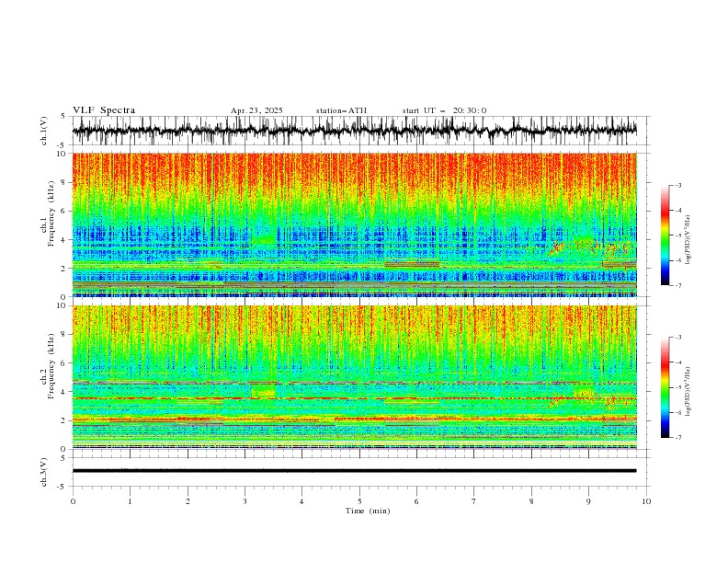Click the ch.2 color bar "log(PSD)(V²/Hz)" label
Viewport: 728px width, 563px height.
[x=688, y=392]
